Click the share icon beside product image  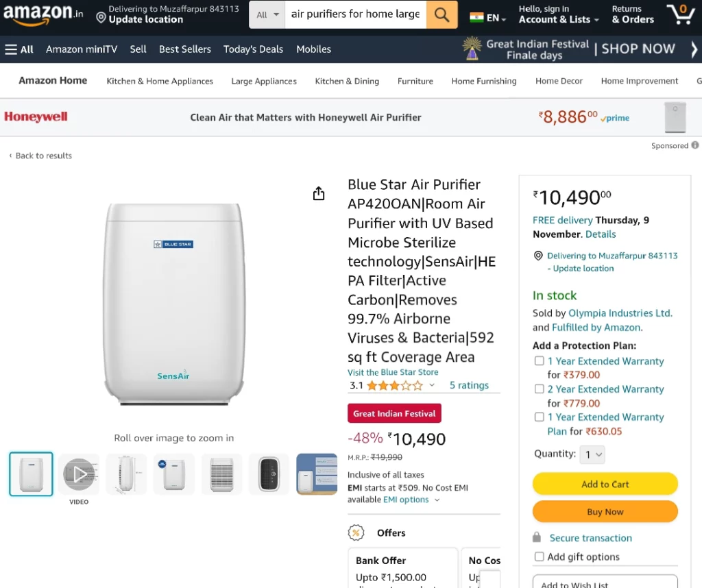coord(318,193)
